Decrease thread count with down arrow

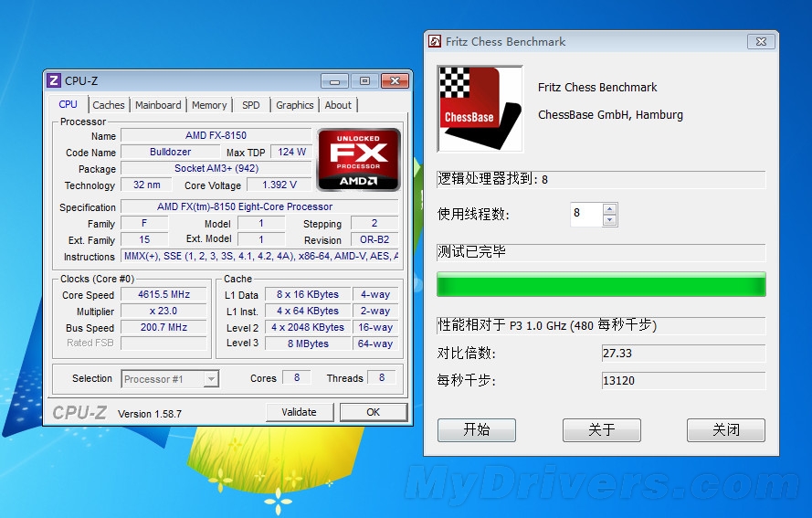610,220
